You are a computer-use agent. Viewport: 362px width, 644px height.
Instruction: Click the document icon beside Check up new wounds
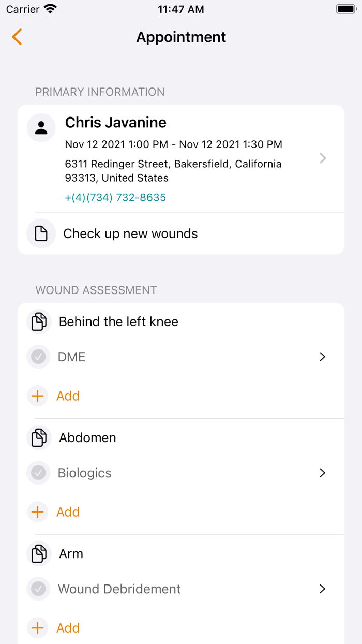[x=41, y=233]
